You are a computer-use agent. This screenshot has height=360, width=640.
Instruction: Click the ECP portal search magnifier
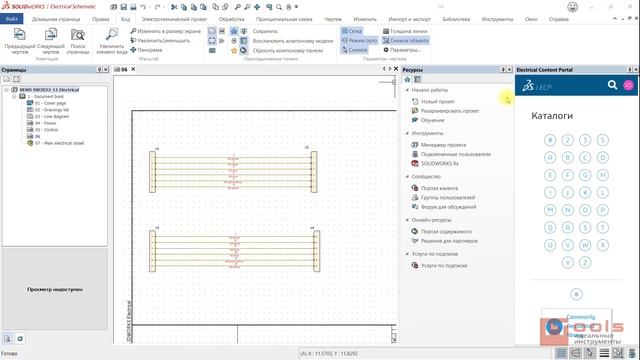pos(612,85)
